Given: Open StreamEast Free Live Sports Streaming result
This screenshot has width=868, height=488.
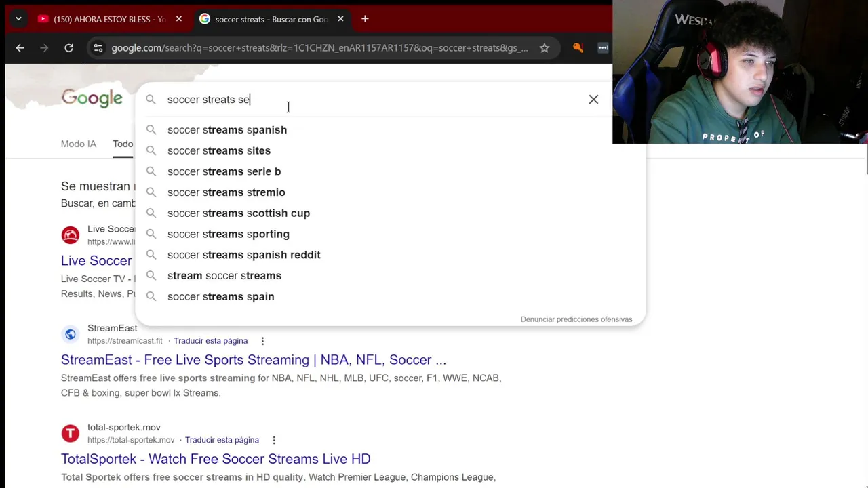Looking at the screenshot, I should point(254,360).
